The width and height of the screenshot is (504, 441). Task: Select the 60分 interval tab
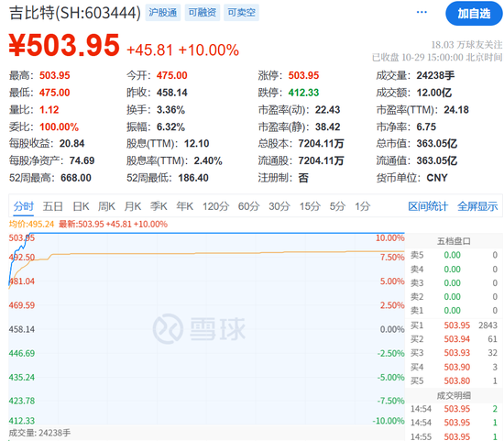click(x=248, y=206)
